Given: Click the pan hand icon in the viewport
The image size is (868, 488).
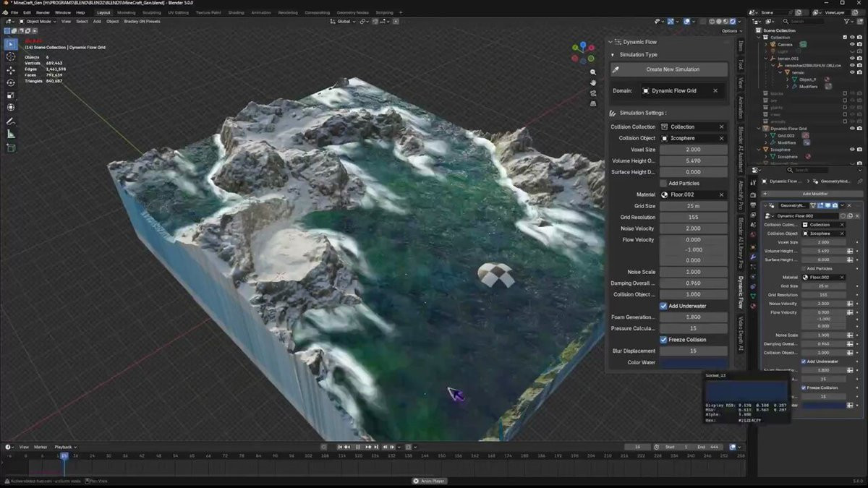Looking at the screenshot, I should coord(593,83).
